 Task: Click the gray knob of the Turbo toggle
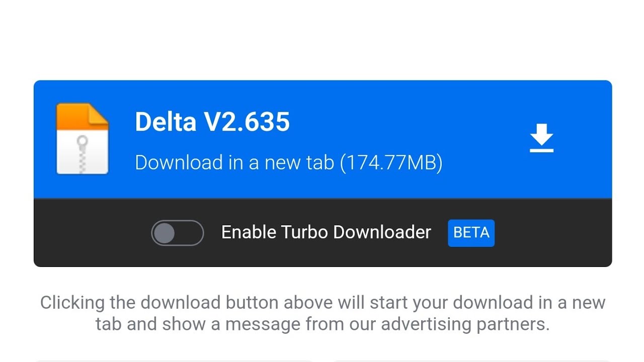(x=165, y=233)
